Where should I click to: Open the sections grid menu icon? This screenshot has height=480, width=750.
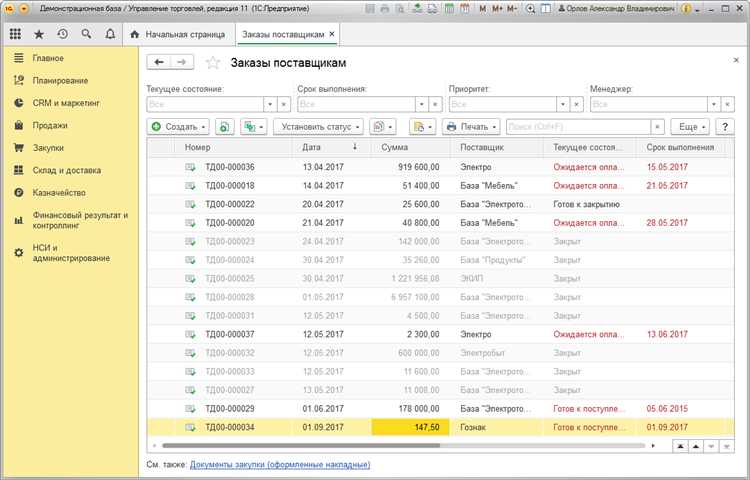click(15, 34)
